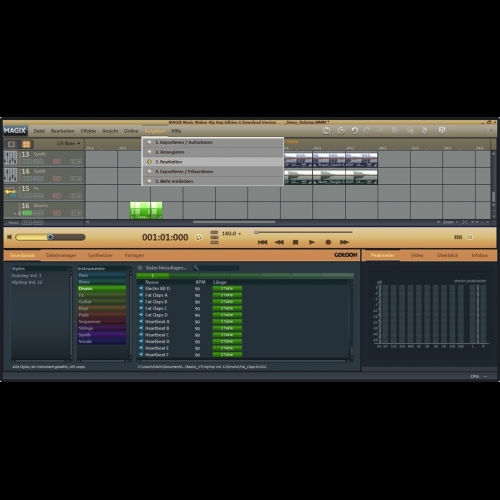Screen dimensions: 500x500
Task: Click the search magnifier icon in Soundpools
Action: click(x=196, y=268)
